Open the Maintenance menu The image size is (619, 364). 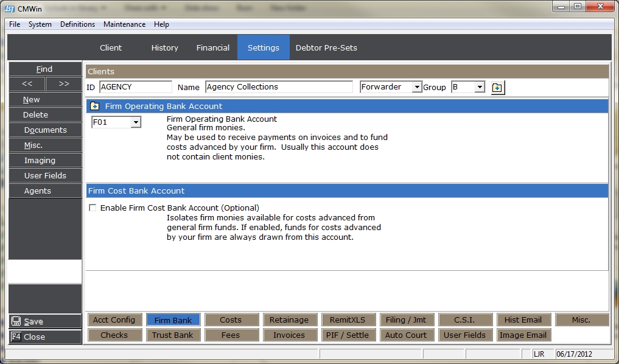tap(124, 24)
